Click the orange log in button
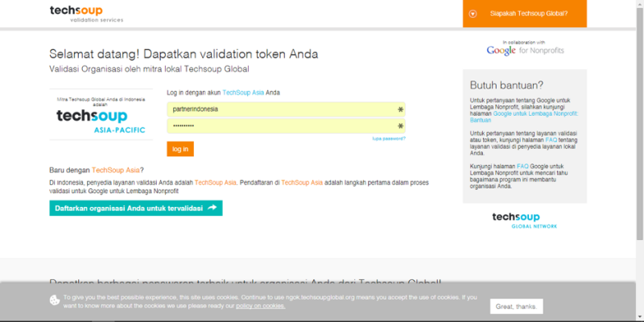 (180, 149)
